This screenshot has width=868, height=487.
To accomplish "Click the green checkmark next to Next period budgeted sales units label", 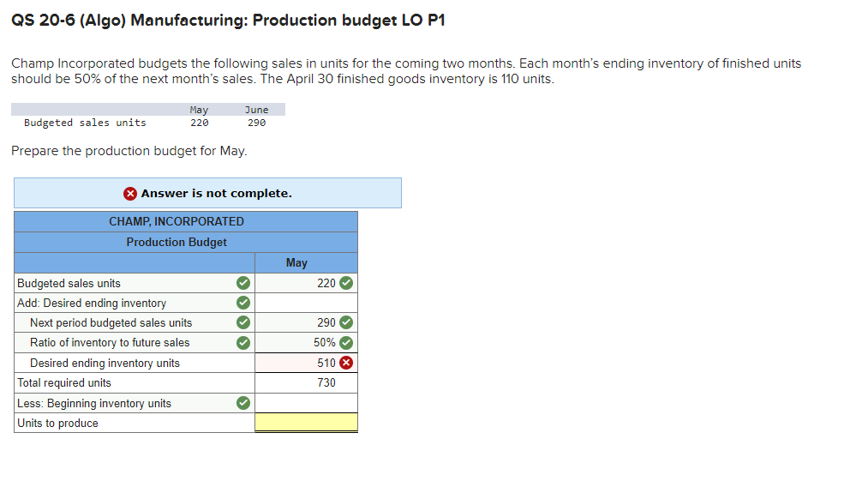I will coord(243,322).
